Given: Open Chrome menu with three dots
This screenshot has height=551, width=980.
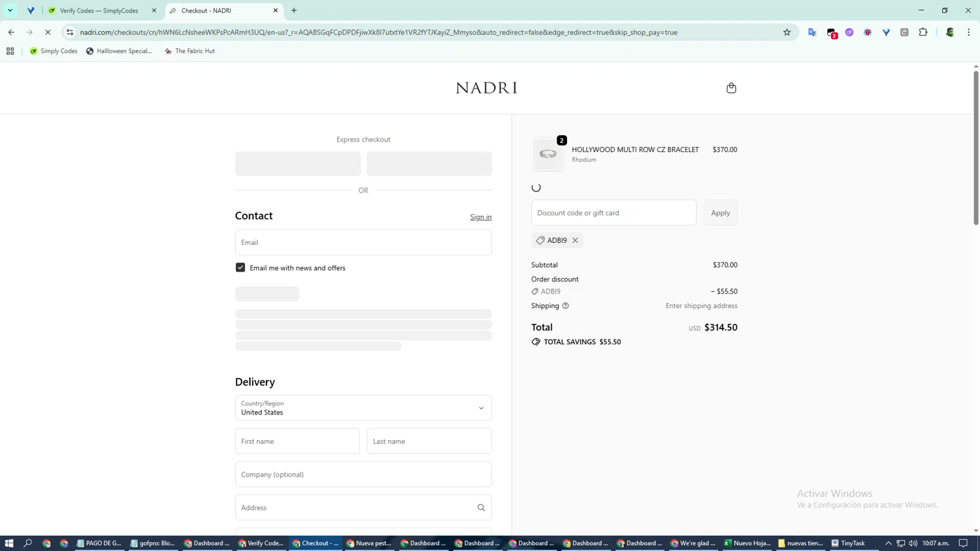Looking at the screenshot, I should tap(968, 32).
